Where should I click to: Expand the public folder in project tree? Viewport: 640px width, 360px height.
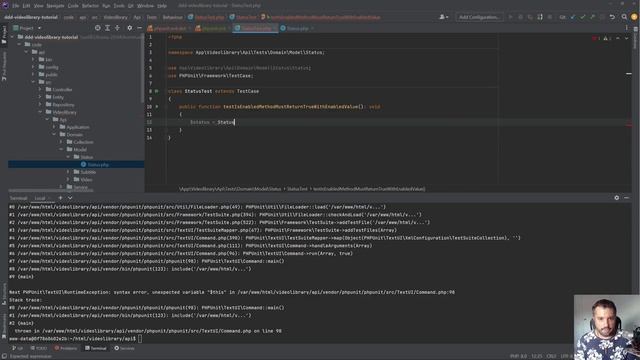pyautogui.click(x=33, y=75)
